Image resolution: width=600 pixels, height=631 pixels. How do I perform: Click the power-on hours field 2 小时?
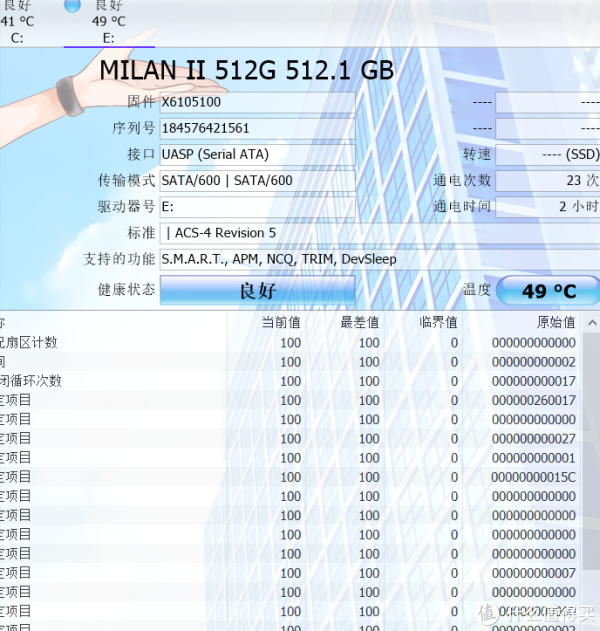point(548,207)
